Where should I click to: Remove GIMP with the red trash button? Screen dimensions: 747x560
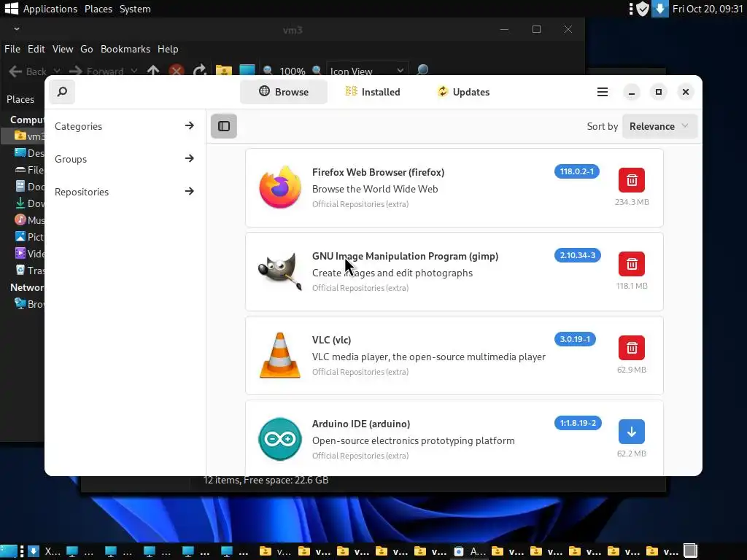[x=631, y=264]
